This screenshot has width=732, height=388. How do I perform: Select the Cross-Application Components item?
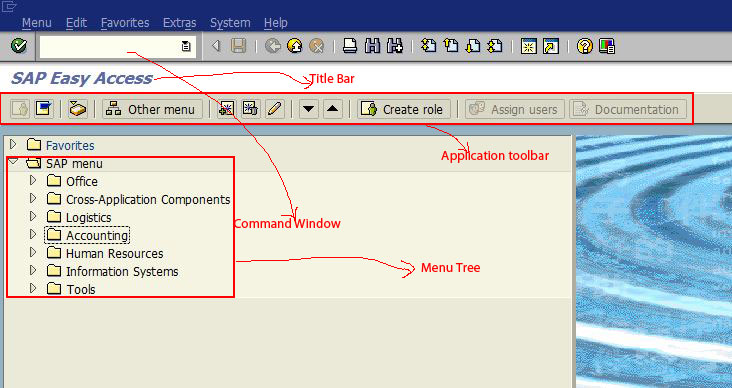[139, 199]
